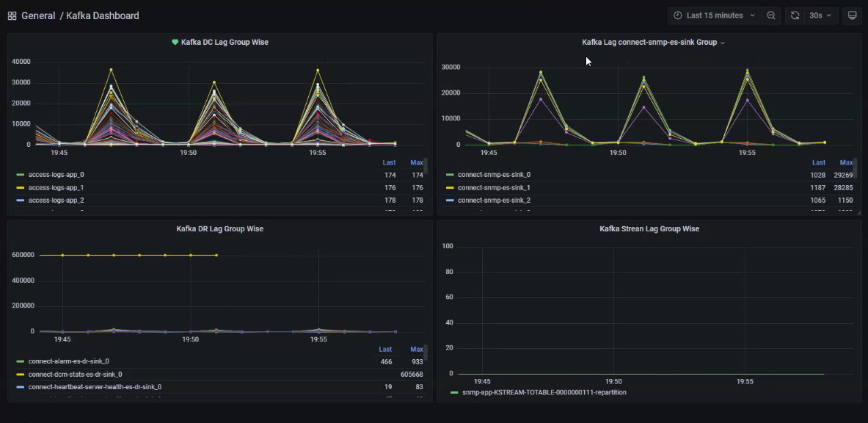The height and width of the screenshot is (423, 868).
Task: Open the Last 15 minutes time picker
Action: [714, 15]
